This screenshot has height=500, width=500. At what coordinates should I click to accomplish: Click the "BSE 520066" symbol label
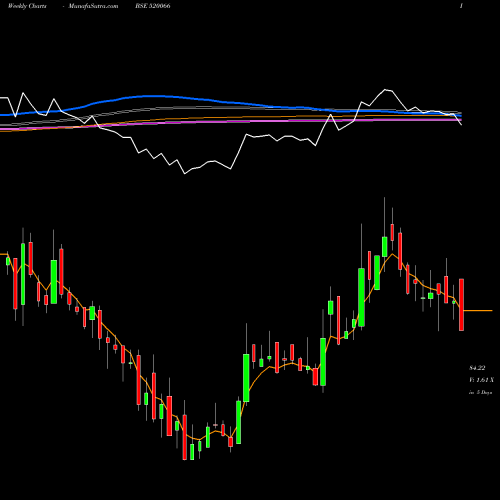(x=153, y=6)
